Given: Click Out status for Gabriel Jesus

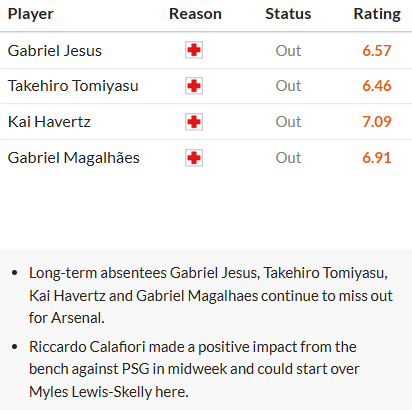Looking at the screenshot, I should point(288,51).
